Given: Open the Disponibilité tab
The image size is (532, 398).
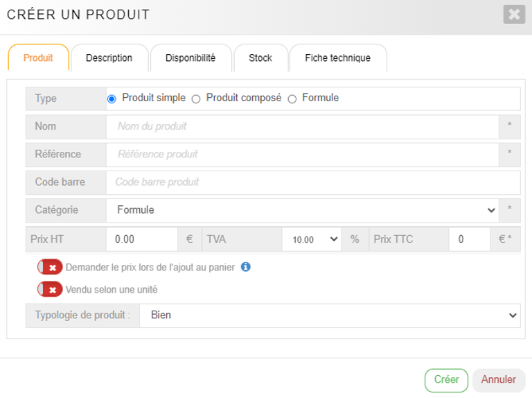Looking at the screenshot, I should coord(190,58).
